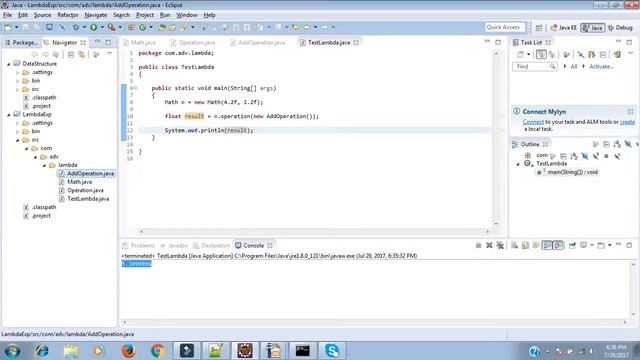640x360 pixels.
Task: Toggle Link with Editor in Navigator
Action: [82, 54]
